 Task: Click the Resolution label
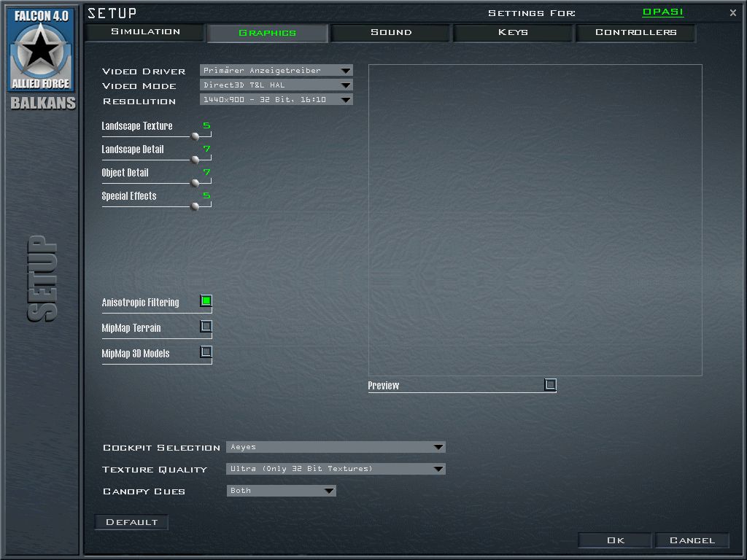[139, 101]
